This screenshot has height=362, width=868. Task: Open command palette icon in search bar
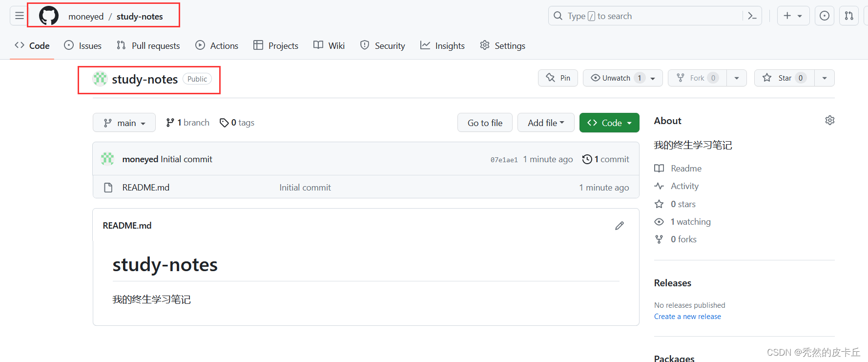coord(752,16)
